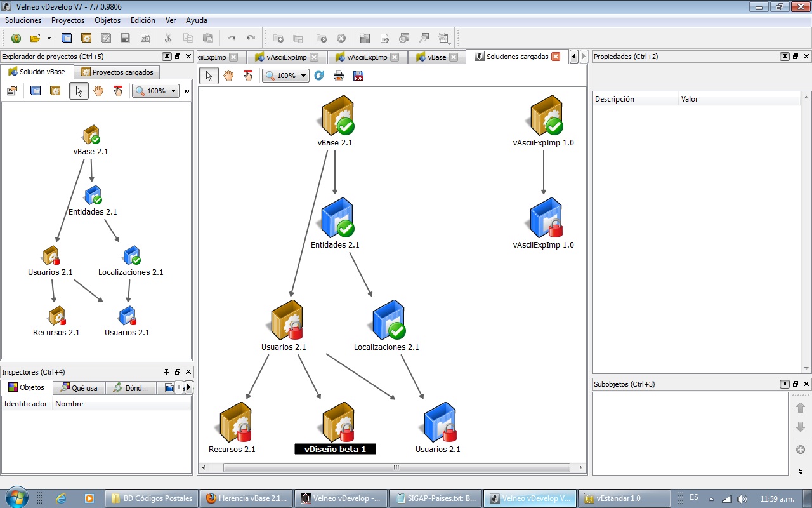Click the undo arrow icon
The image size is (812, 508).
click(x=232, y=38)
